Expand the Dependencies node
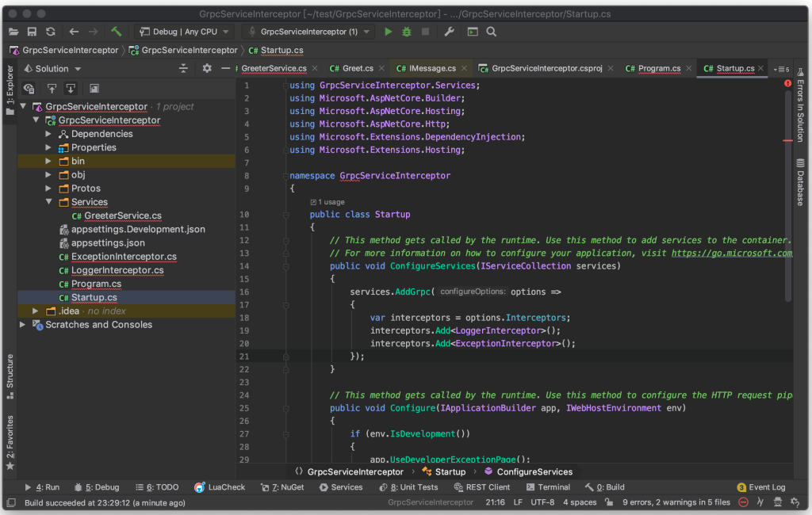 pyautogui.click(x=48, y=134)
